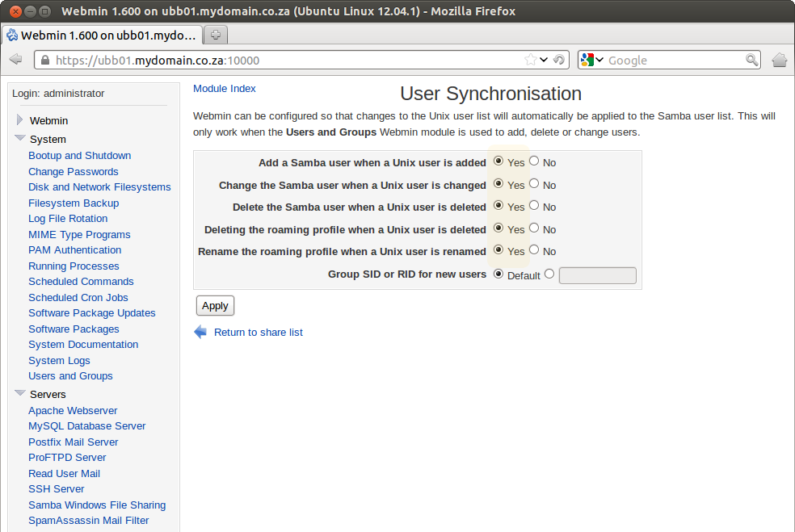Reload page using the refresh icon

click(559, 60)
